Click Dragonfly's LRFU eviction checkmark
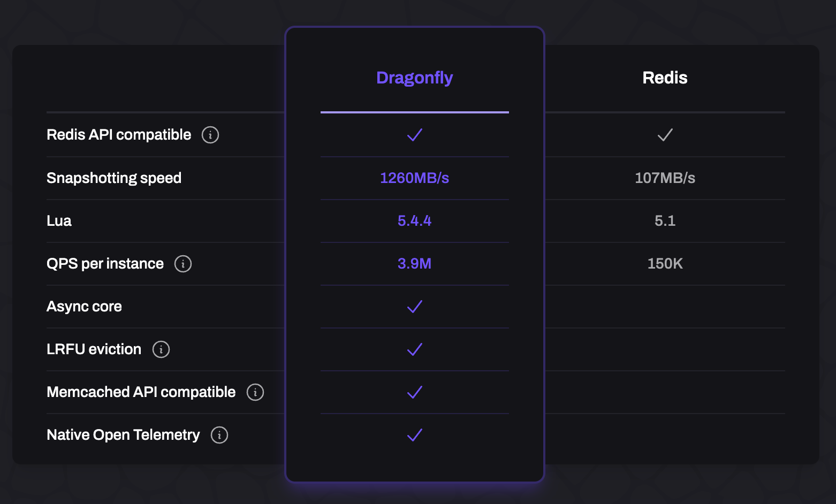The image size is (836, 504). 415,349
